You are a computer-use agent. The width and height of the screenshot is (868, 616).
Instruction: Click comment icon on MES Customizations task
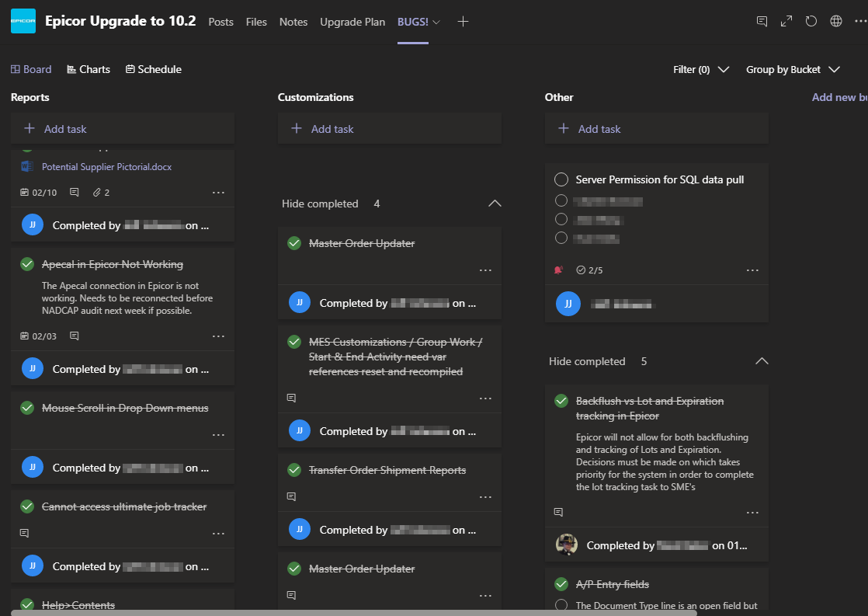291,398
